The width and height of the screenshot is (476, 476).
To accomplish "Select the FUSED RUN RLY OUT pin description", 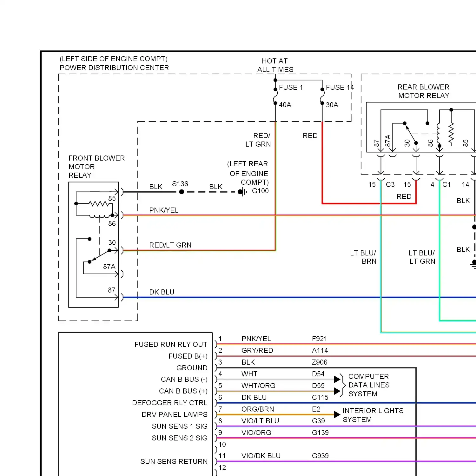I will point(171,344).
